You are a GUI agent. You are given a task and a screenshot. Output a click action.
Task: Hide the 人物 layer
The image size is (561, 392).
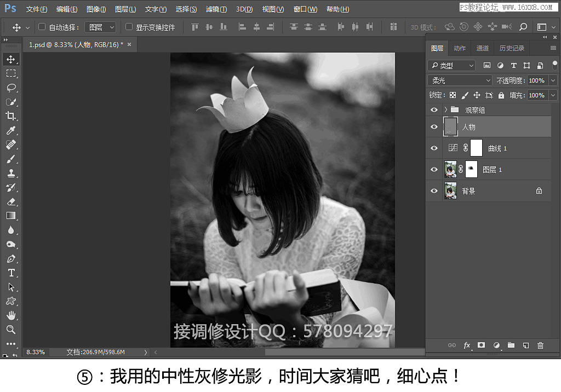(x=434, y=127)
